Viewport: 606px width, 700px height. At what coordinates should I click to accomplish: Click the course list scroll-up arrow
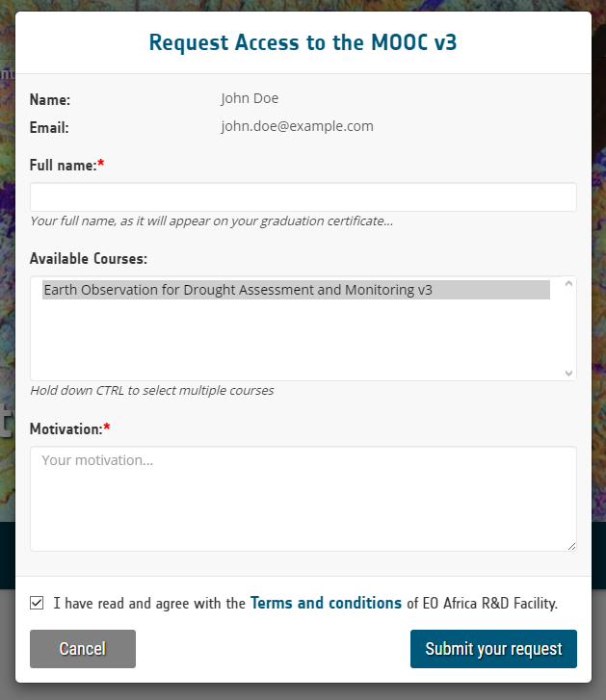pos(568,283)
